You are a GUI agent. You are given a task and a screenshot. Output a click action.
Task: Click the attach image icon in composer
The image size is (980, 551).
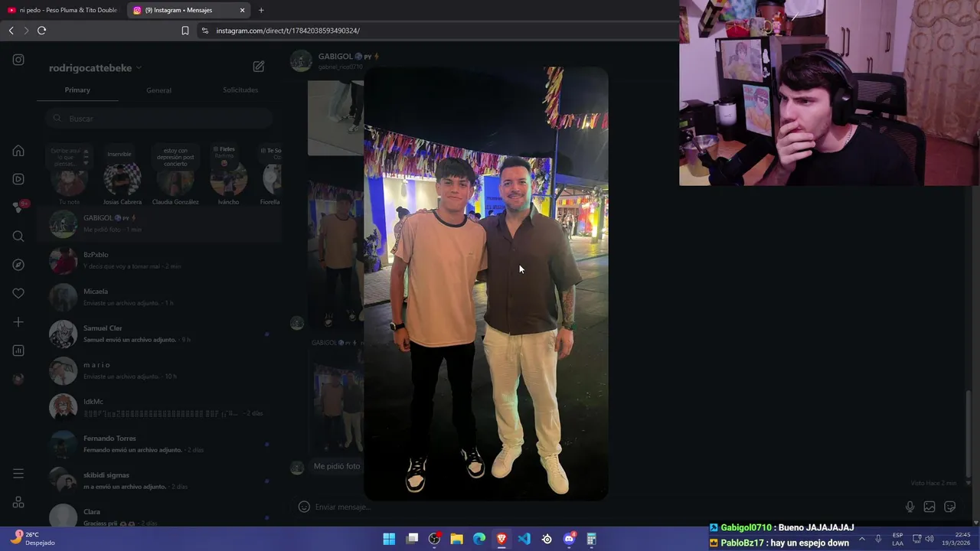click(x=929, y=507)
